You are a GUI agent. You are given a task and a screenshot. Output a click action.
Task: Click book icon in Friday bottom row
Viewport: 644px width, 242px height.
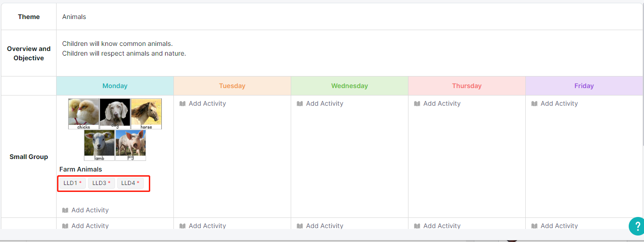click(535, 226)
